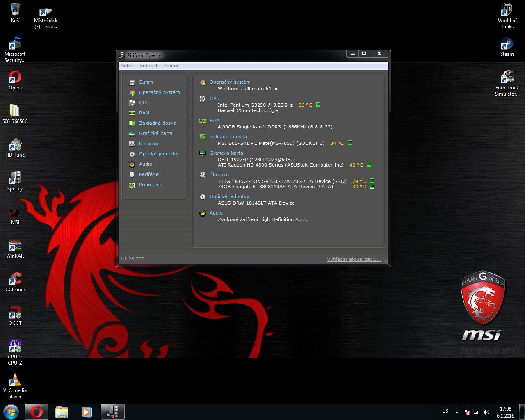Select RAM in the Speccy sidebar
The height and width of the screenshot is (420, 525).
click(144, 113)
